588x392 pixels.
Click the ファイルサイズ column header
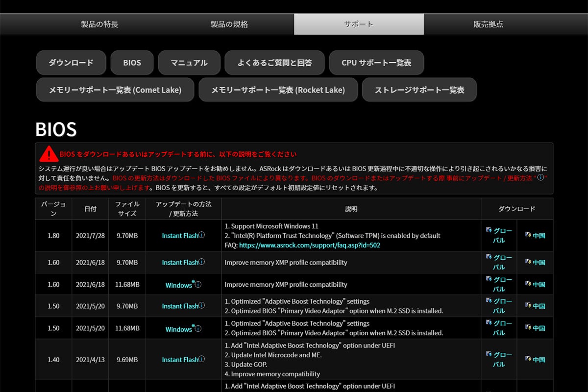tap(127, 209)
